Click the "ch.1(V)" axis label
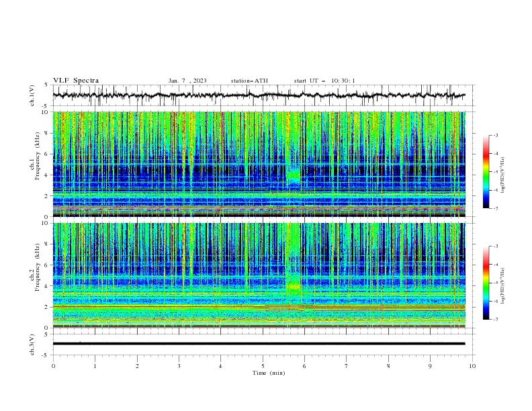 (32, 95)
